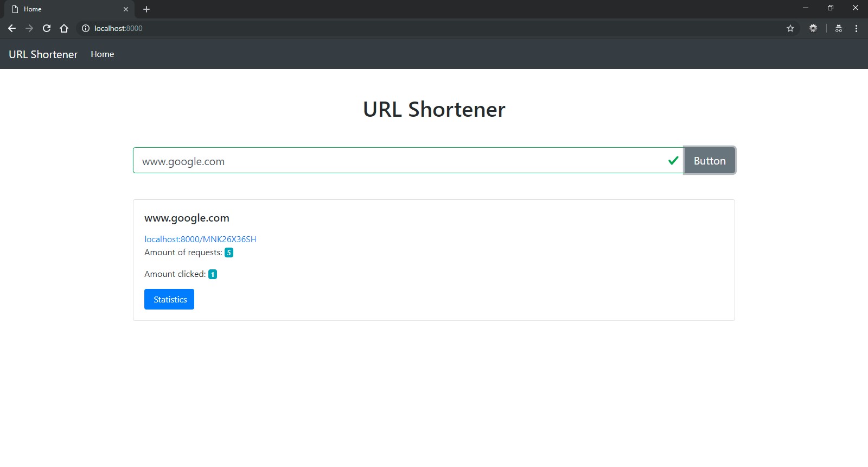Viewport: 868px width, 467px height.
Task: Click the Amount clicked label
Action: click(175, 274)
